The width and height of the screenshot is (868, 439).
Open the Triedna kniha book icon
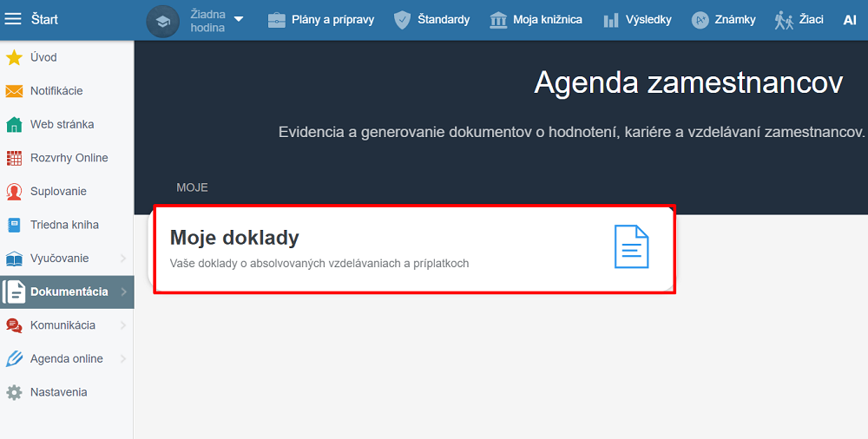click(14, 225)
